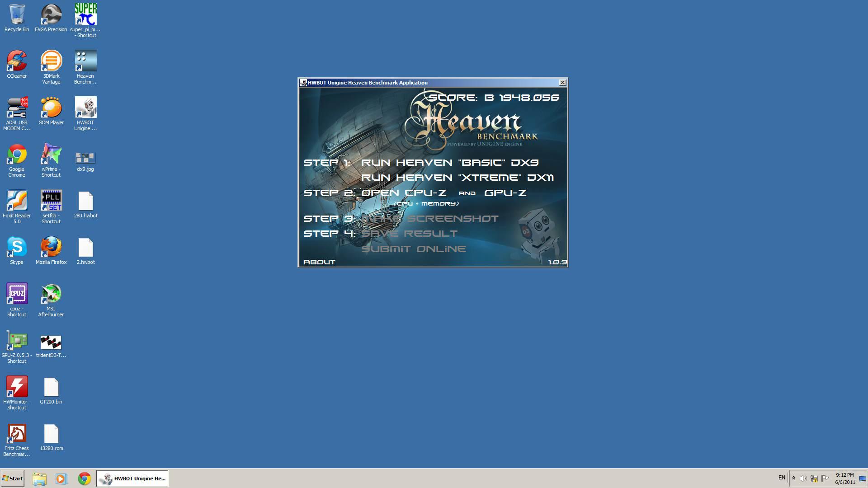Select the Fritz Chess Benchmark icon
Screen dimensions: 868x488
tap(17, 440)
